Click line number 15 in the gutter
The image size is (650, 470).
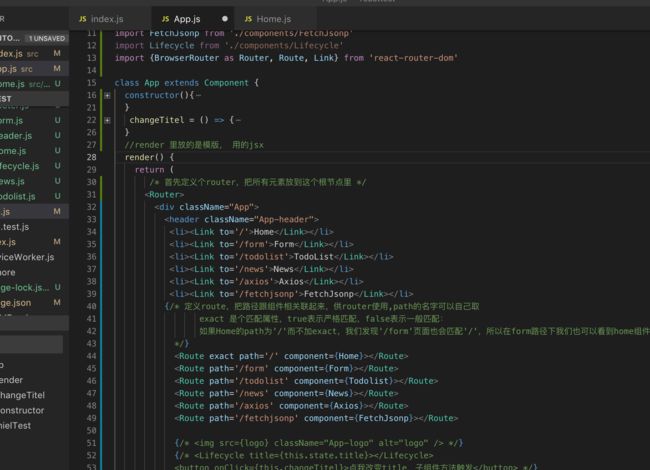(x=92, y=83)
